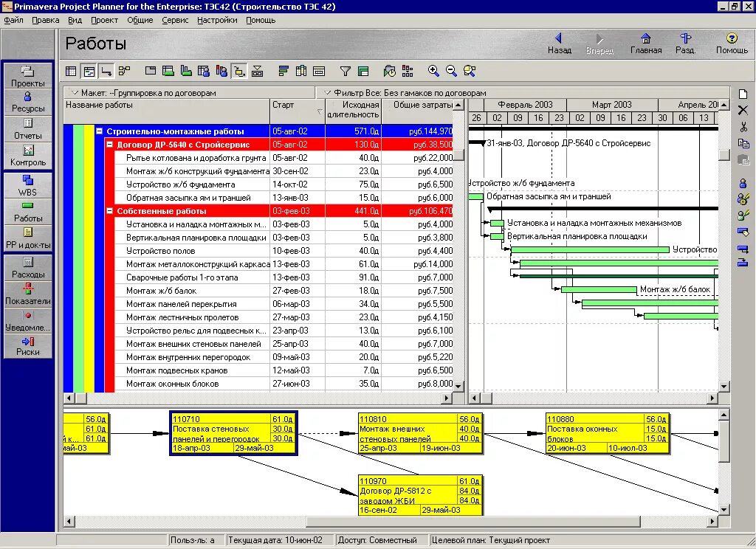Screen dimensions: 756x549
Task: Open Помощь help button
Action: 732,44
